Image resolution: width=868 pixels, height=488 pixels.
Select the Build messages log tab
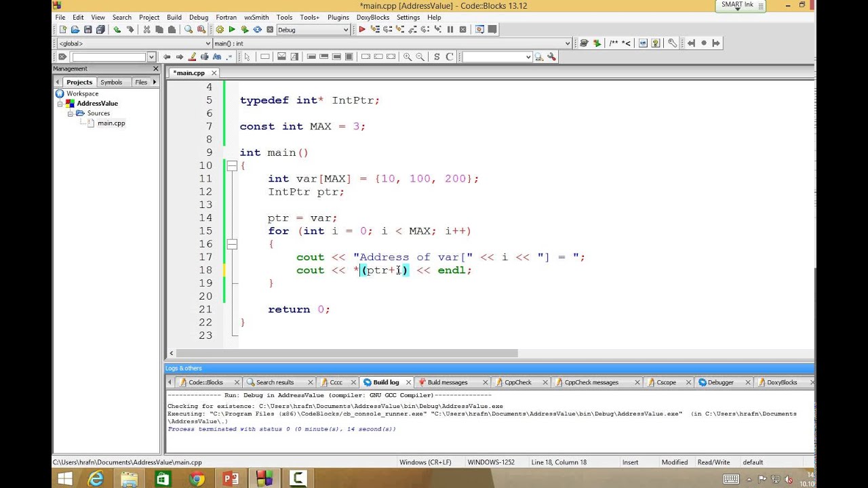pyautogui.click(x=448, y=382)
